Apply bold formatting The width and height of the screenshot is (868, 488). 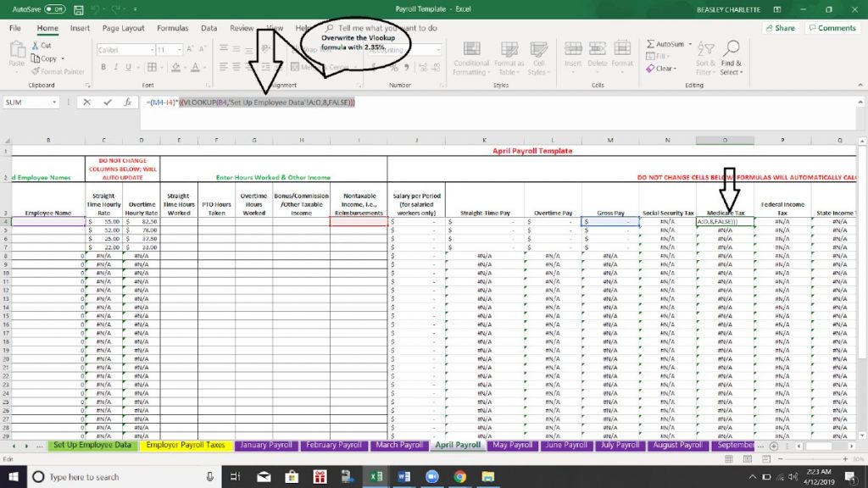tap(104, 67)
